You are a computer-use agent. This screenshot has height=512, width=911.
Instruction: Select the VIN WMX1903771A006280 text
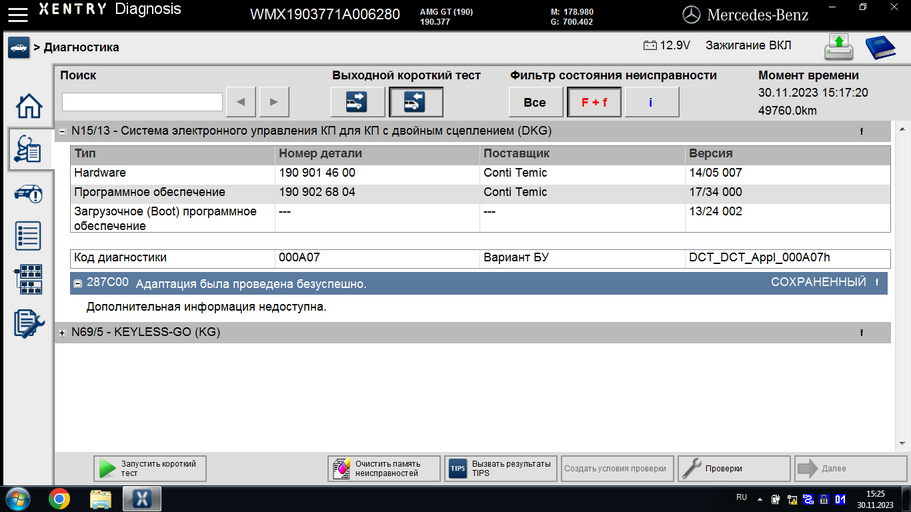[x=325, y=15]
